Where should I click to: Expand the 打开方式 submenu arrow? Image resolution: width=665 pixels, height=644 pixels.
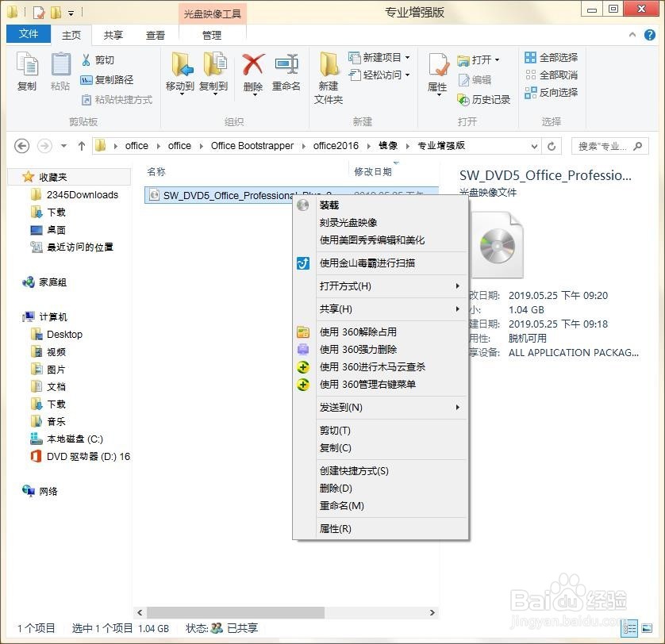click(x=459, y=286)
